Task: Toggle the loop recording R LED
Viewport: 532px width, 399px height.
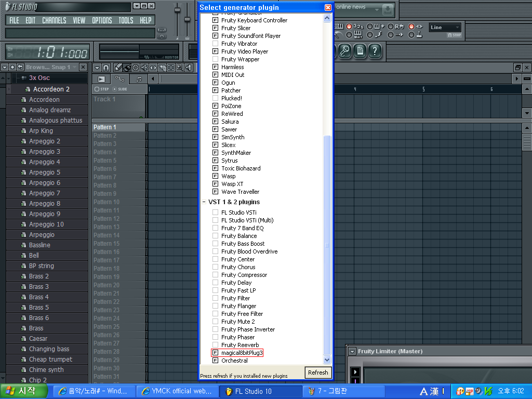Action: [391, 26]
